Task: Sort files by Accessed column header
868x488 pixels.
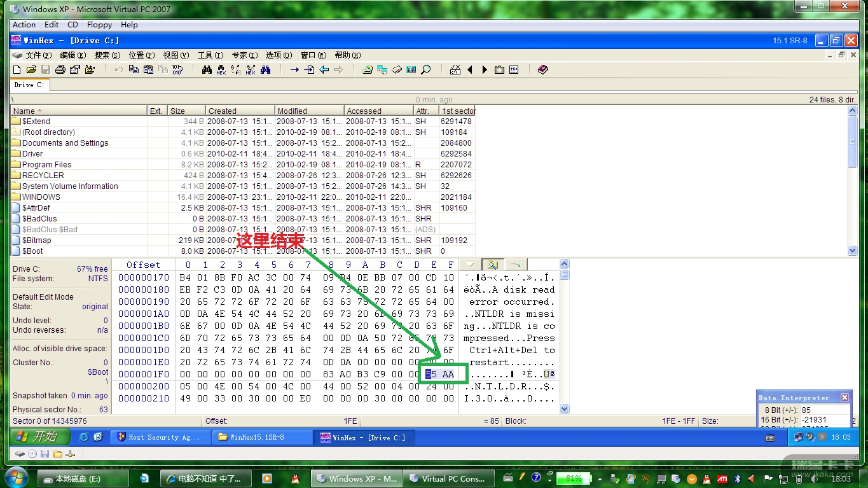Action: coord(380,111)
